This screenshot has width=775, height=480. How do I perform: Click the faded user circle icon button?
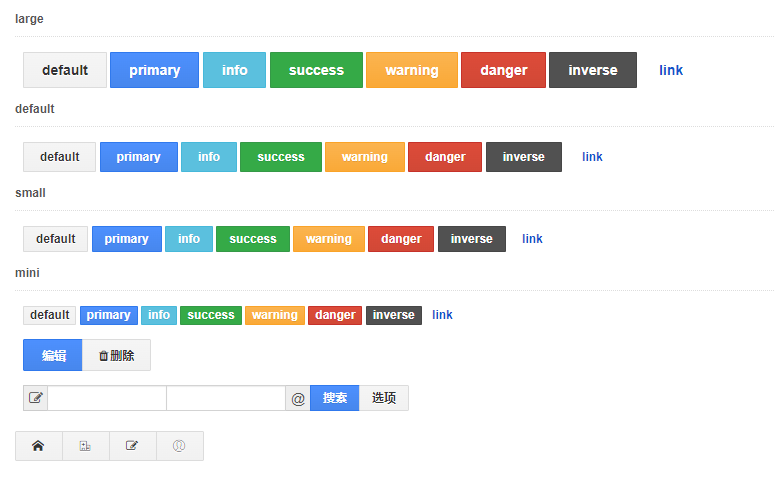click(x=179, y=446)
